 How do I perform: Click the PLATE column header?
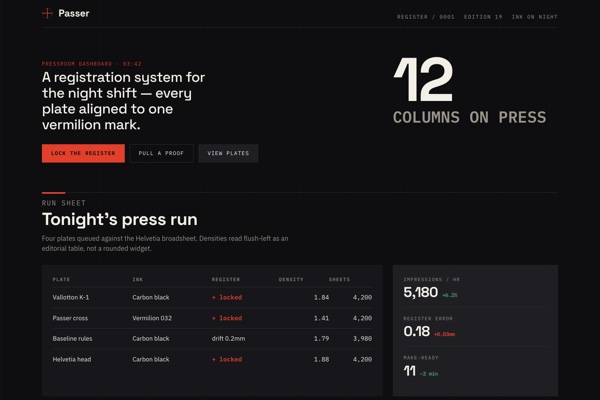click(x=61, y=279)
